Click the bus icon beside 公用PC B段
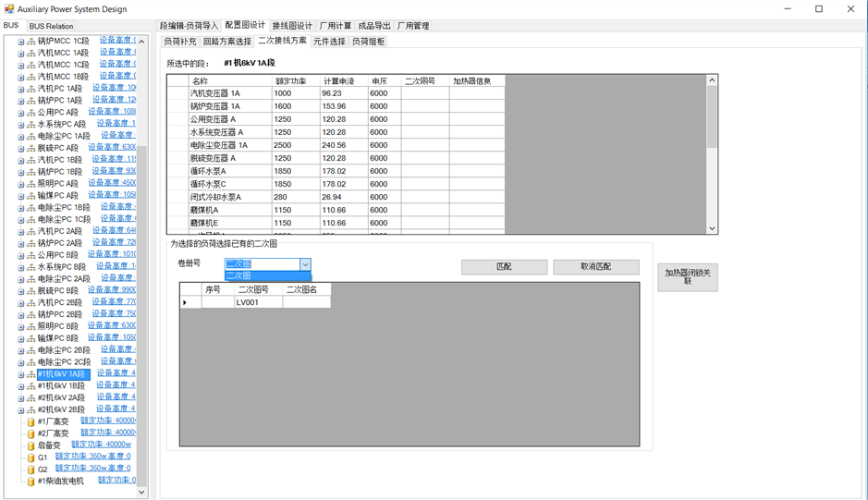Screen dimensions: 868x500 coord(31,255)
